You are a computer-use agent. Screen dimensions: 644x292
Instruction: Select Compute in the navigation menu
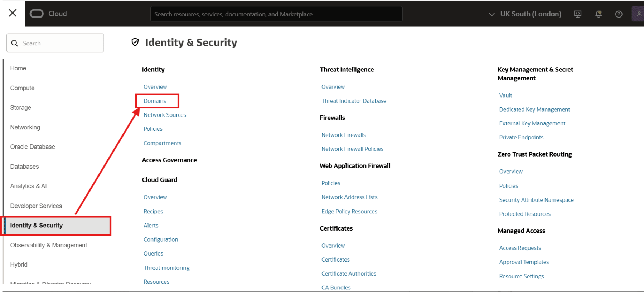coord(22,88)
